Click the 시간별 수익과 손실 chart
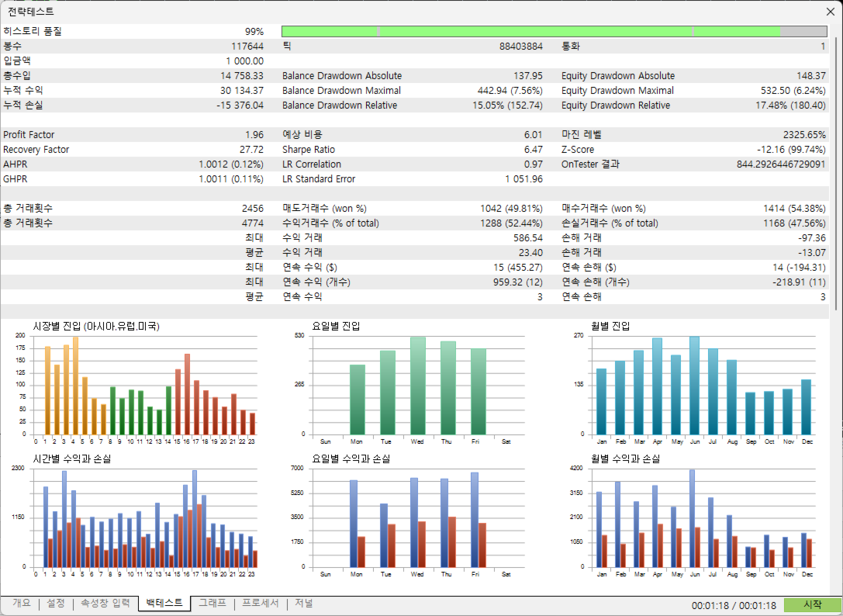This screenshot has width=843, height=616. [x=136, y=517]
